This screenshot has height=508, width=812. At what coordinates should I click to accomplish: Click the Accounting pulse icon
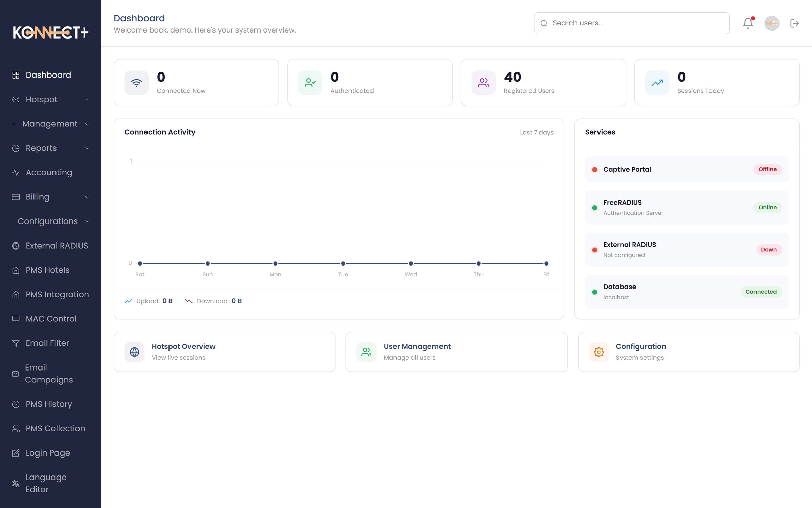[16, 173]
